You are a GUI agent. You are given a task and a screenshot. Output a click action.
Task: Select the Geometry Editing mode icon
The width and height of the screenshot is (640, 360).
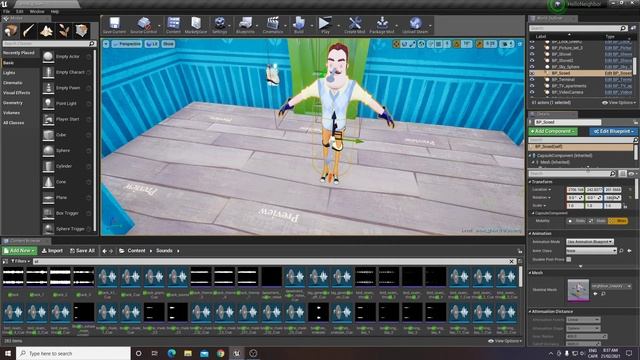[x=81, y=31]
